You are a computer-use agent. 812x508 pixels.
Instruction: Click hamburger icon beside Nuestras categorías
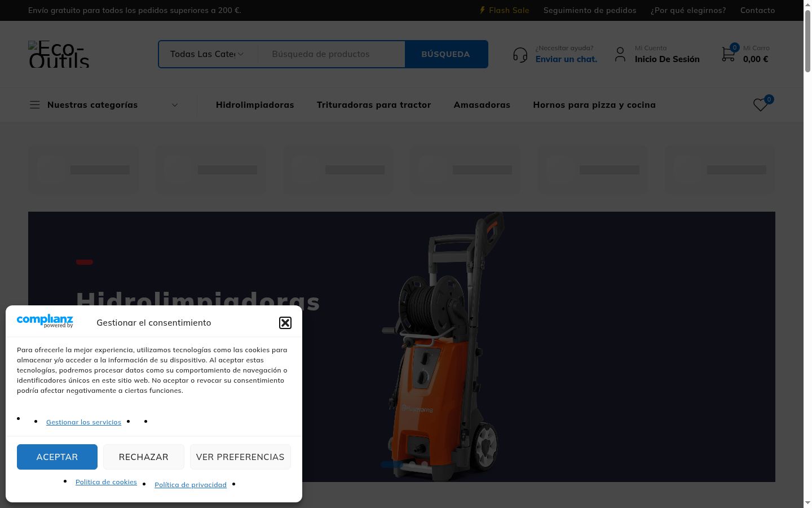click(34, 105)
